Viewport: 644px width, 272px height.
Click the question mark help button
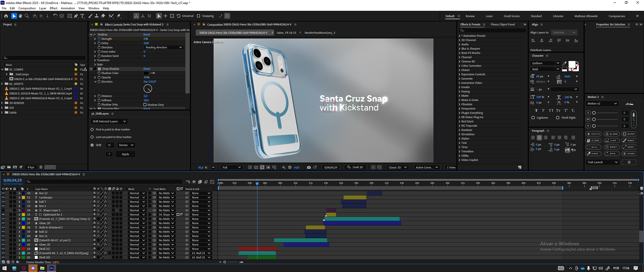point(109,154)
